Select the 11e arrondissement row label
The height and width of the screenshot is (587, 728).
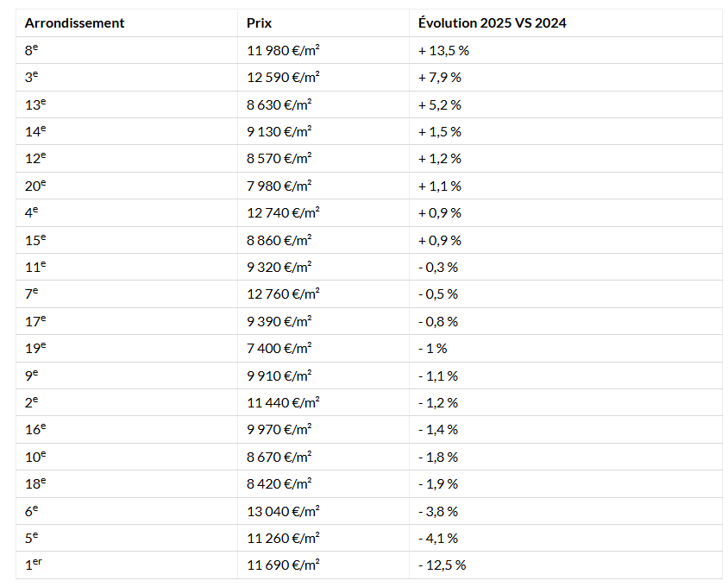[35, 267]
